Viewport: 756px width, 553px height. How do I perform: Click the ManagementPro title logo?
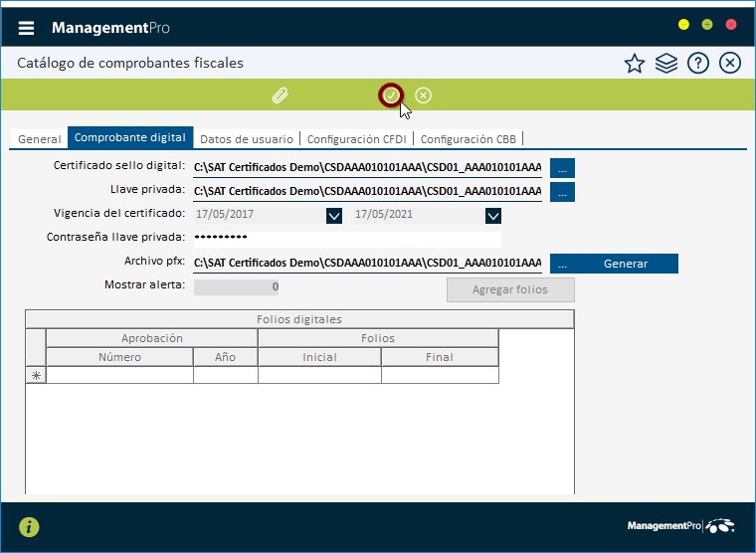point(110,28)
